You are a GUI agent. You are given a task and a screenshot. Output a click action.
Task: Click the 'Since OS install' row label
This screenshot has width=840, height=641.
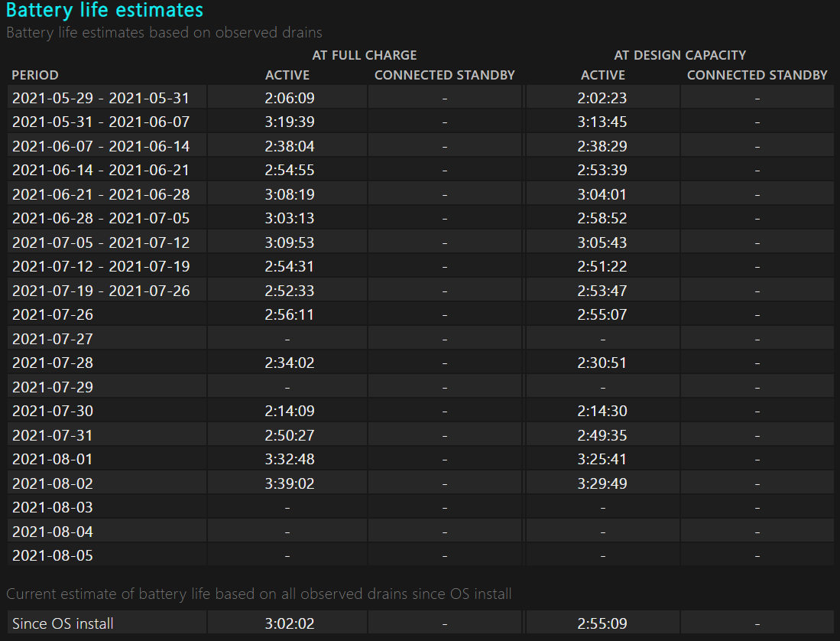tap(63, 623)
